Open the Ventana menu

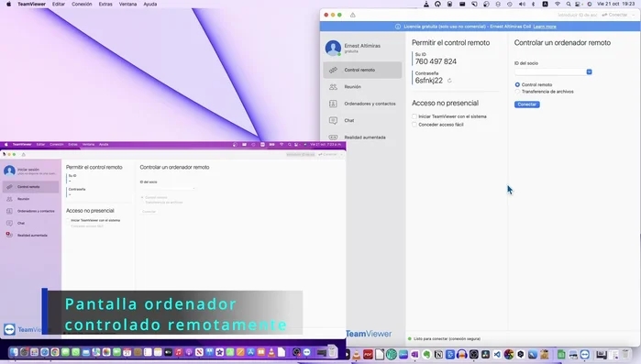pos(128,4)
